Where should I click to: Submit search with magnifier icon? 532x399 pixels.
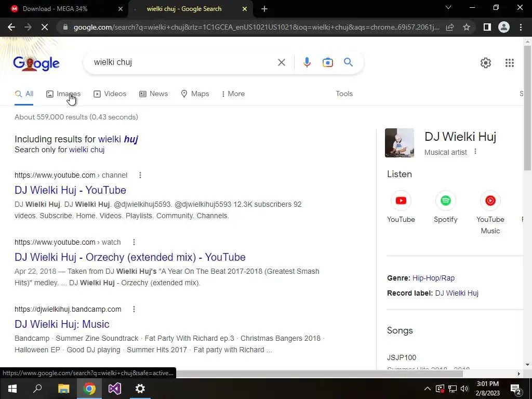tap(348, 62)
